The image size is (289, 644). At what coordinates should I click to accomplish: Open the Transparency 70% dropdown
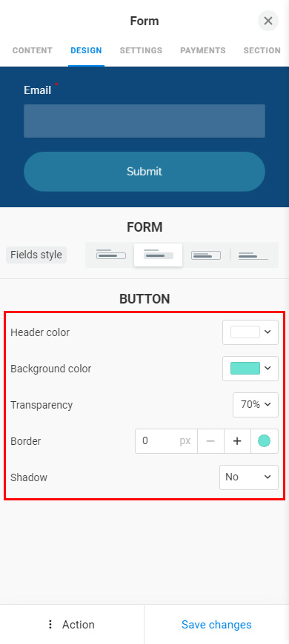pyautogui.click(x=256, y=405)
